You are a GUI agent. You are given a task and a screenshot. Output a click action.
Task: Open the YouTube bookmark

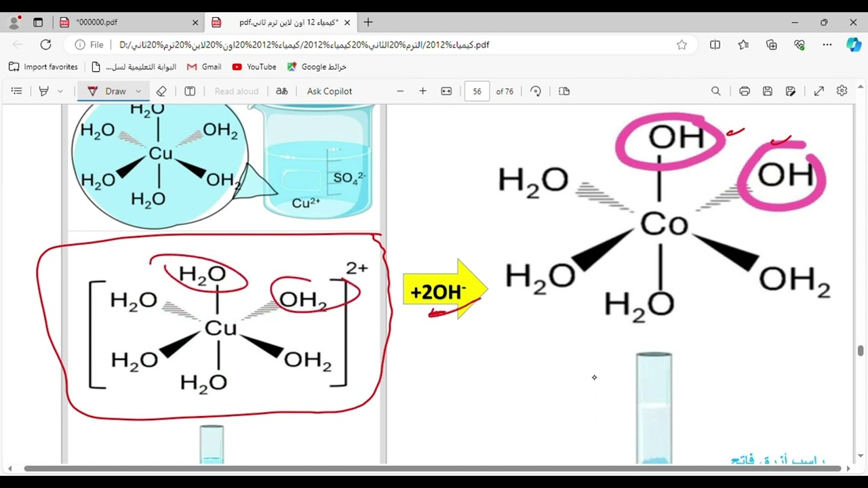pos(254,67)
